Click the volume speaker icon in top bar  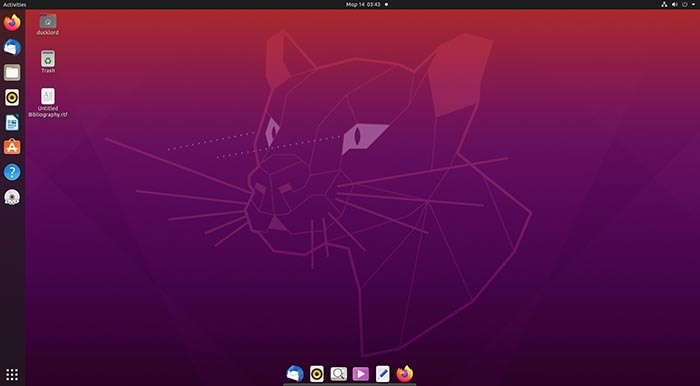[x=675, y=4]
